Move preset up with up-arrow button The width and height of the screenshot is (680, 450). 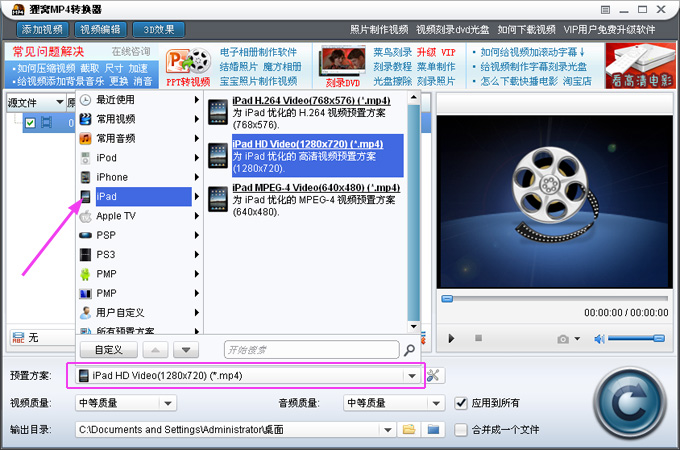[156, 350]
